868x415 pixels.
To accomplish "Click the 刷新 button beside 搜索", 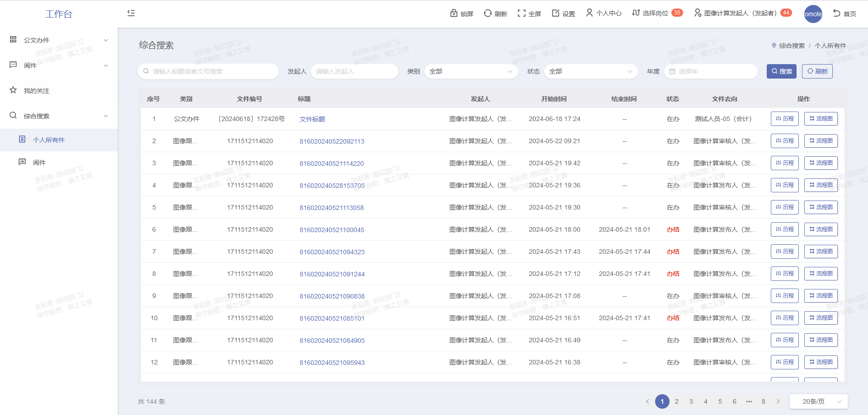I will 817,71.
